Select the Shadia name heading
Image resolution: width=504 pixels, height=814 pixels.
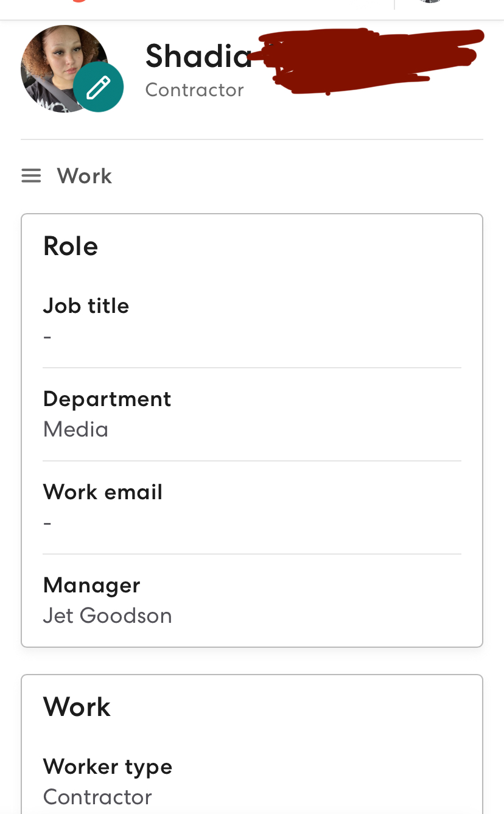(198, 56)
